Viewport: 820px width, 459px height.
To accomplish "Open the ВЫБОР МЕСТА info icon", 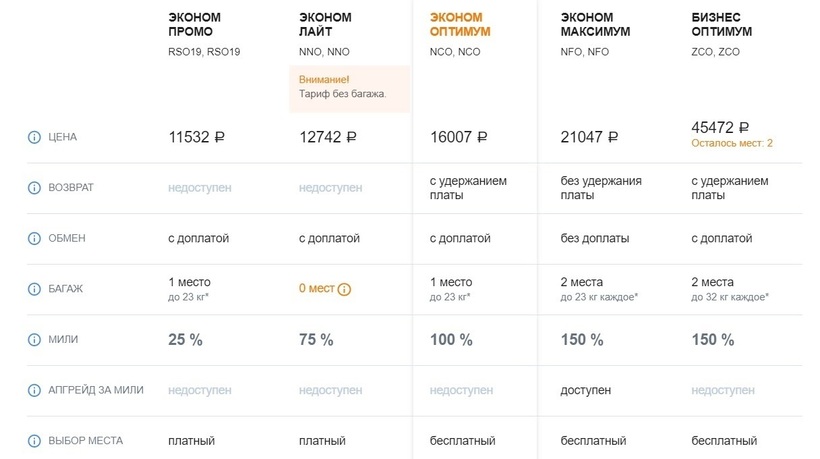I will 34,440.
